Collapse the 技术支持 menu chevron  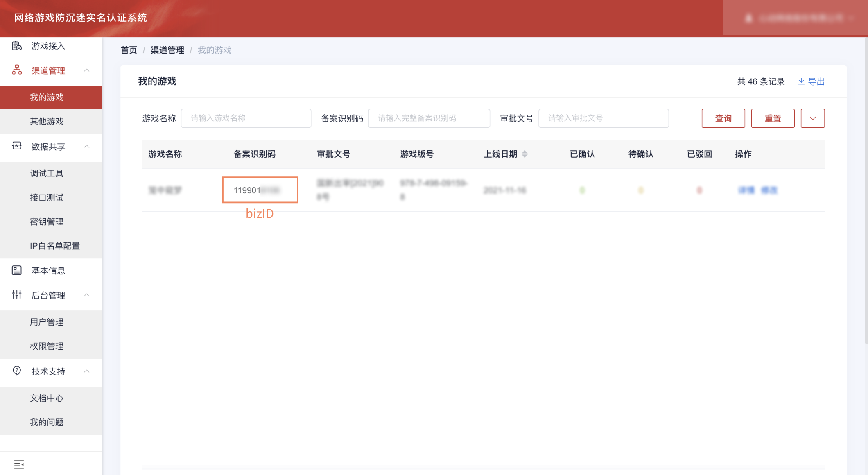click(87, 371)
